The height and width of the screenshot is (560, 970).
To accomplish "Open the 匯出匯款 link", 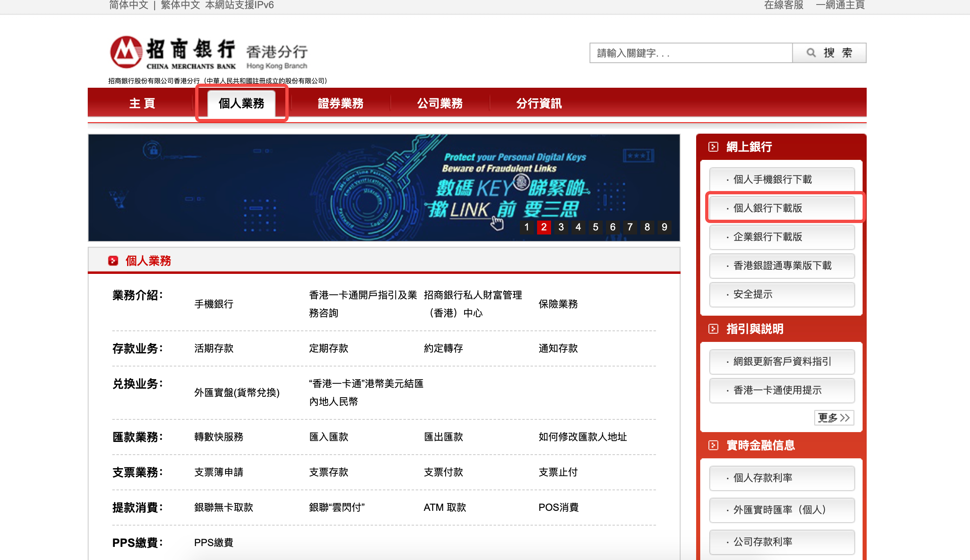I will pos(443,437).
